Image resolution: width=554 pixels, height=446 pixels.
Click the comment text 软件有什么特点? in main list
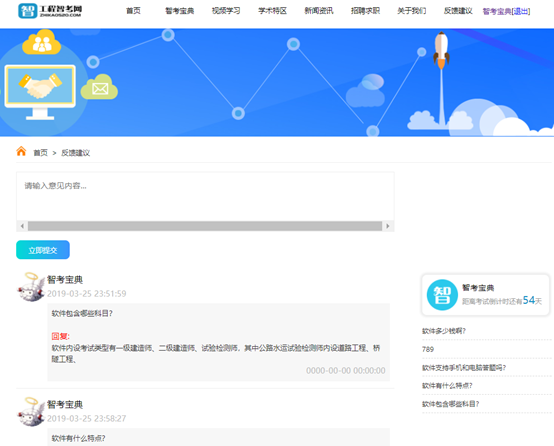click(x=78, y=439)
